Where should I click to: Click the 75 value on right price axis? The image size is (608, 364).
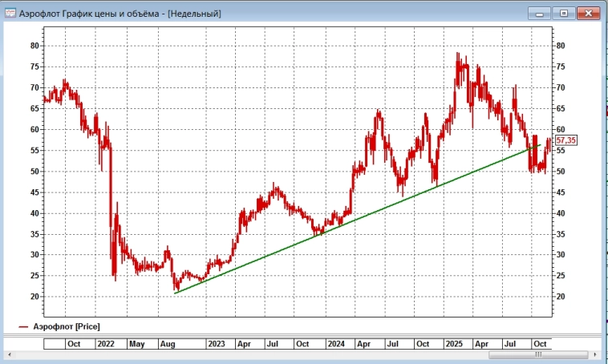[561, 67]
